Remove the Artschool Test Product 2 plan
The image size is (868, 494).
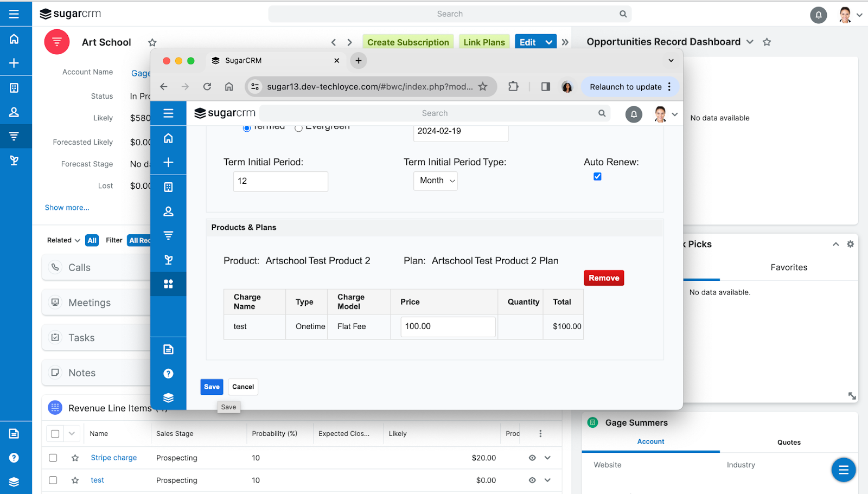pyautogui.click(x=603, y=278)
